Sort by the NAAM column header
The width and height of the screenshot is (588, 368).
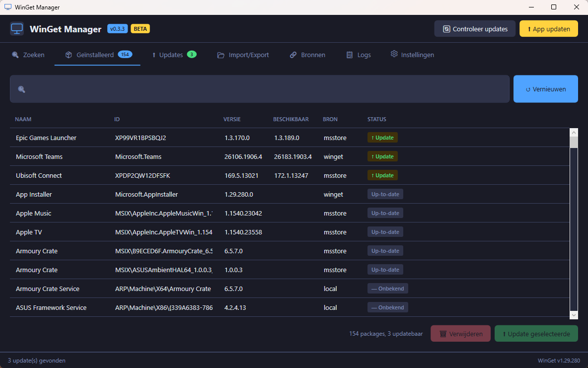(23, 119)
